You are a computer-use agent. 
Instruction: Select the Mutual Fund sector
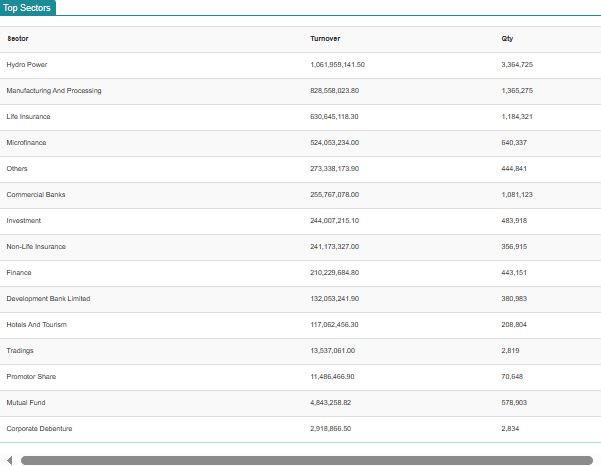coord(26,403)
